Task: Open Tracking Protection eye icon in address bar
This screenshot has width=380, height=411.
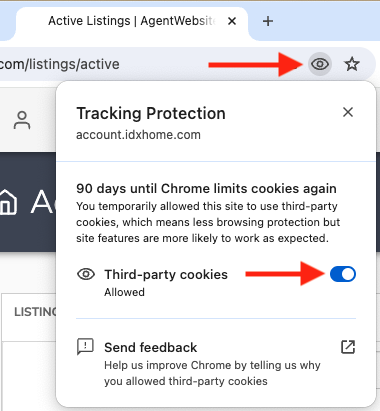Action: coord(320,64)
